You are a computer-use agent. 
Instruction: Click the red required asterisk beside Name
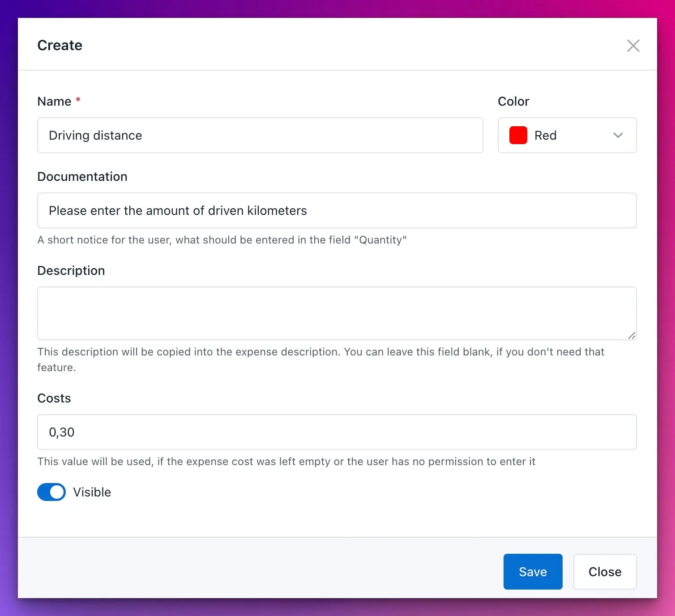(x=78, y=99)
